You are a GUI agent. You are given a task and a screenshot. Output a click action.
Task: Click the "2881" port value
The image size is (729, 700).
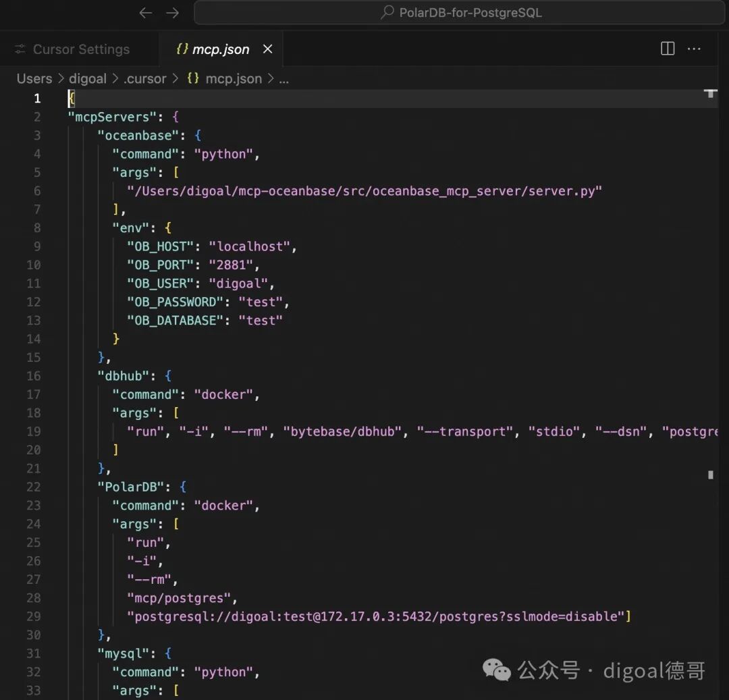click(x=231, y=265)
